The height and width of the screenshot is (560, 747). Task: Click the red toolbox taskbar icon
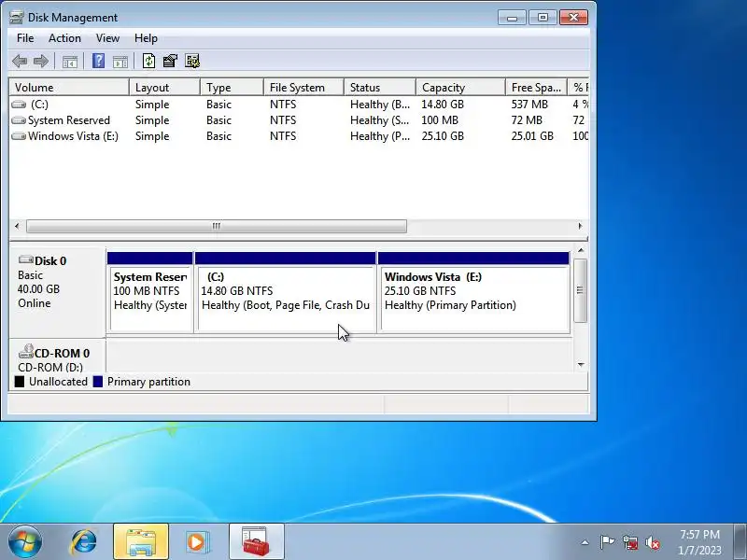click(x=256, y=542)
